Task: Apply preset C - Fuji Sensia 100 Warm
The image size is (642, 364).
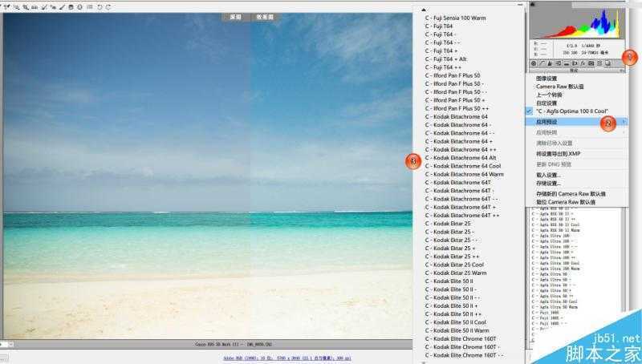Action: (455, 18)
